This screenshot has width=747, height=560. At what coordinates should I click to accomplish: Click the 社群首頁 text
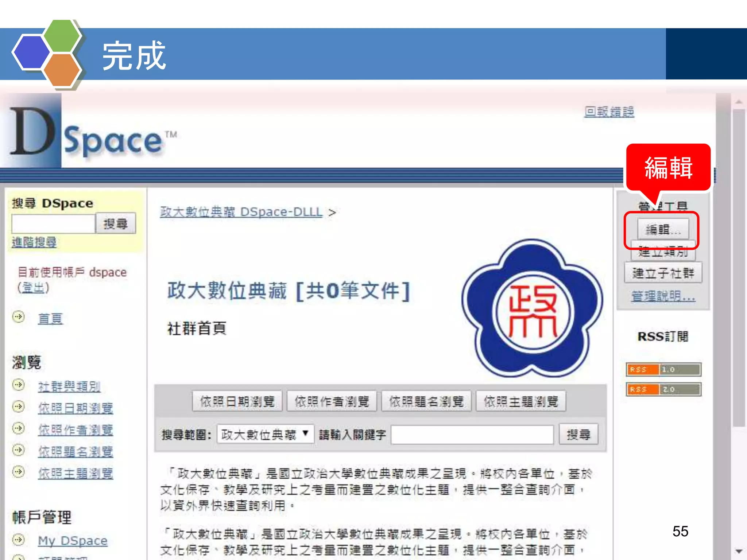[197, 328]
